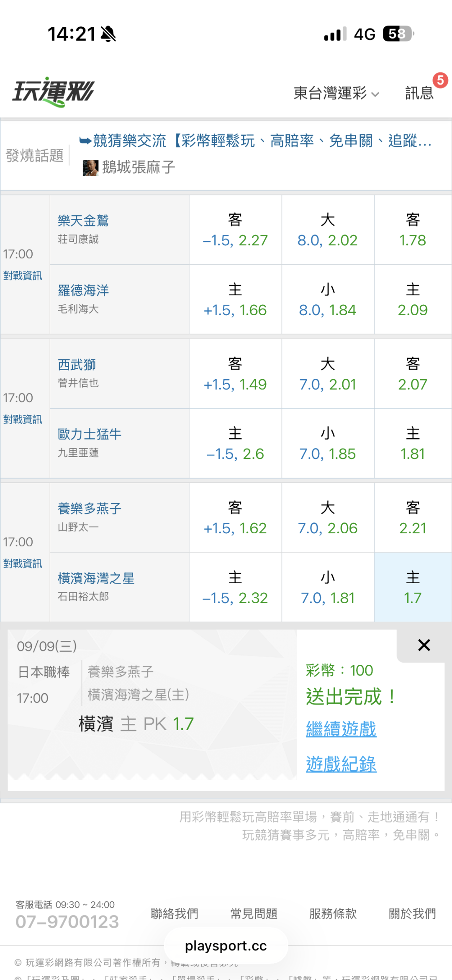The height and width of the screenshot is (980, 452).
Task: Open the 玩運彩 logo home page
Action: click(54, 92)
